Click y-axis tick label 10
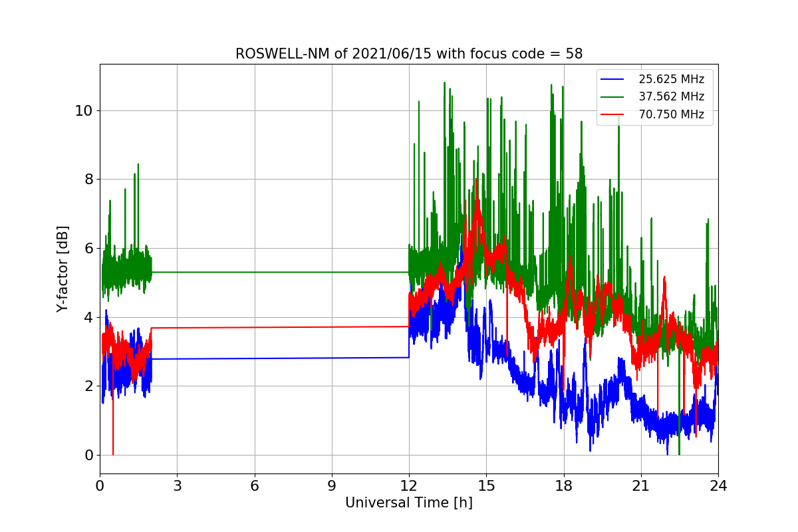Image resolution: width=798 pixels, height=532 pixels. point(83,110)
